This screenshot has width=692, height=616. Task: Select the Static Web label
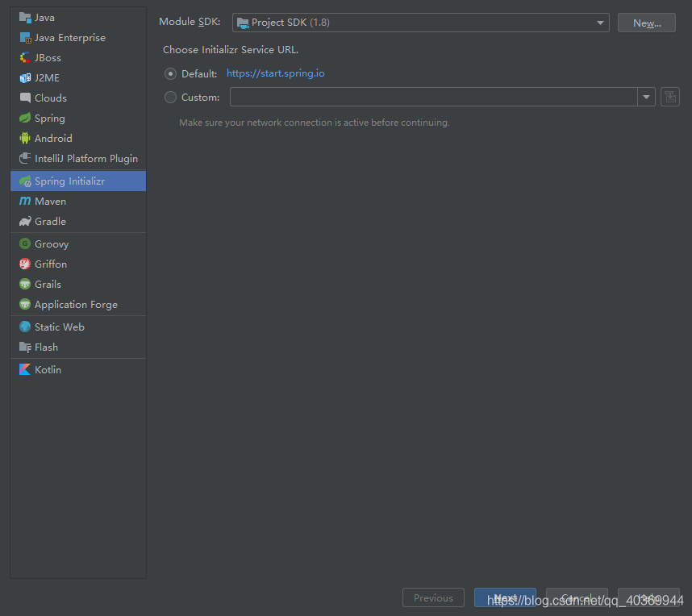tap(60, 327)
